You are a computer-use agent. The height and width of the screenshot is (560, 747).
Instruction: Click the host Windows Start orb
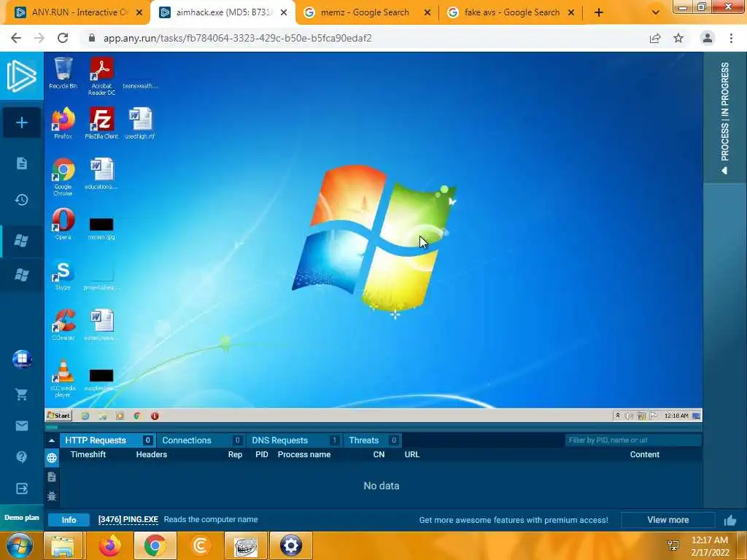[19, 545]
